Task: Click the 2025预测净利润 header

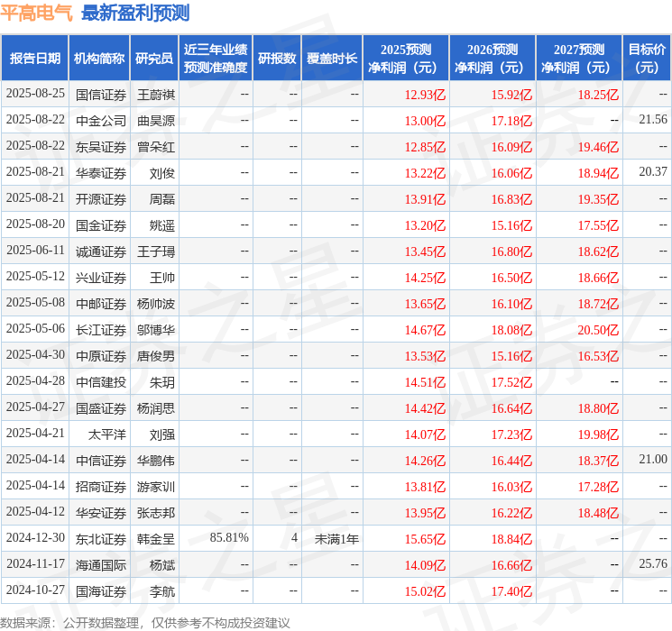Action: tap(405, 59)
